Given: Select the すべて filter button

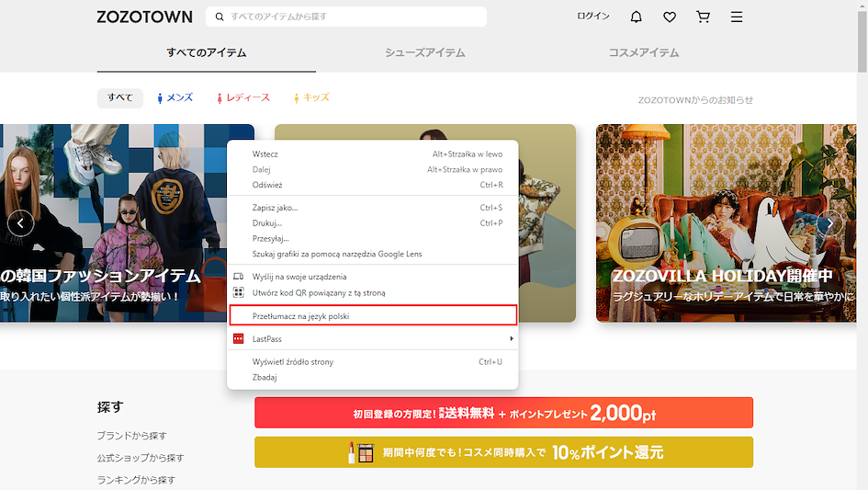Looking at the screenshot, I should [x=120, y=97].
